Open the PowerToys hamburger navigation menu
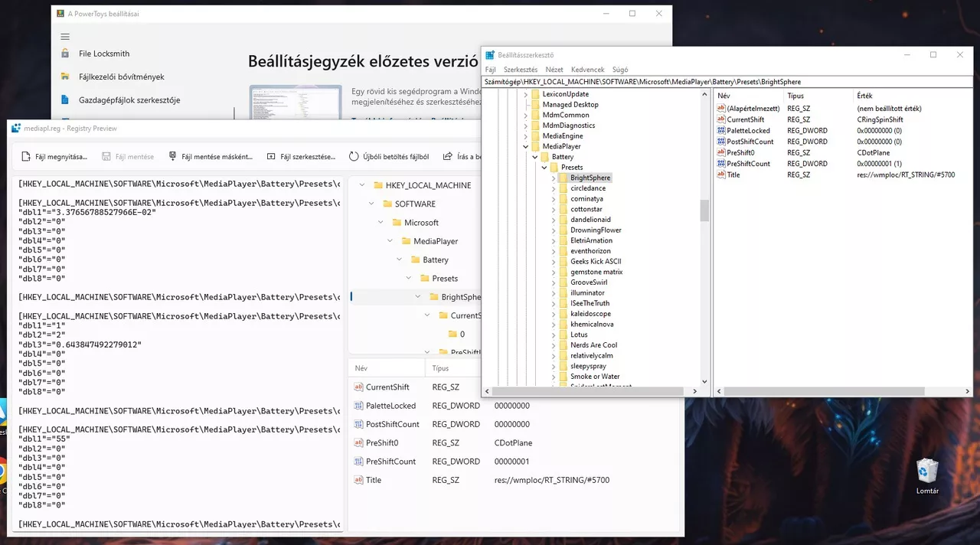The height and width of the screenshot is (545, 980). click(x=65, y=37)
